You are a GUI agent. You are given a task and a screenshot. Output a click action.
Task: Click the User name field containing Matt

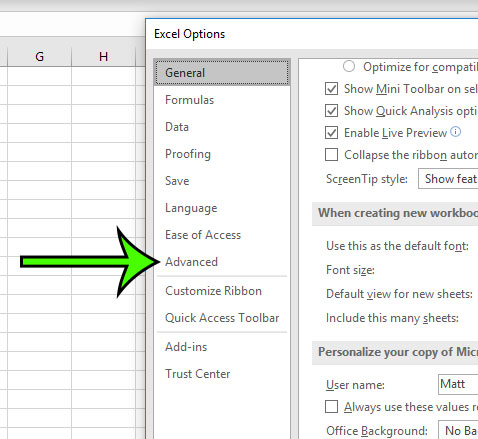point(458,384)
